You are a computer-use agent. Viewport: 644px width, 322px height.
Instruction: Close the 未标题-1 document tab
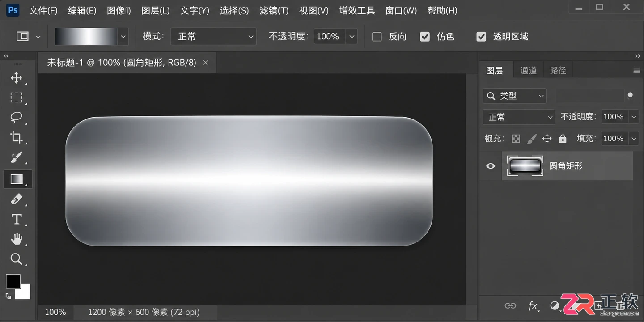click(x=206, y=63)
